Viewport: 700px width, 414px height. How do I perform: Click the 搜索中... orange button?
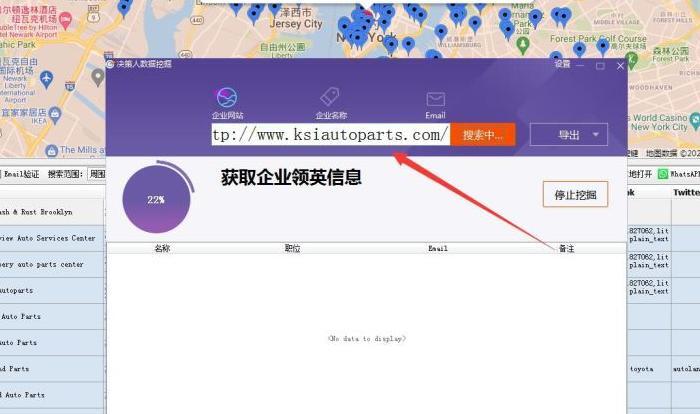483,135
